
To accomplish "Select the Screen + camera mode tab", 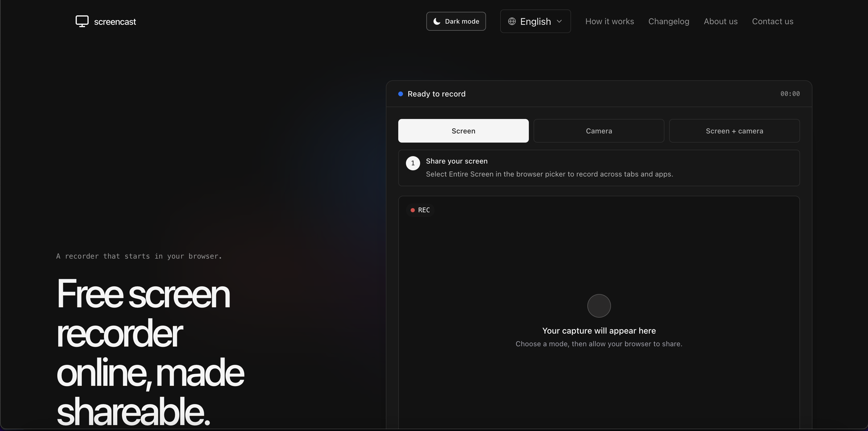I will 734,131.
